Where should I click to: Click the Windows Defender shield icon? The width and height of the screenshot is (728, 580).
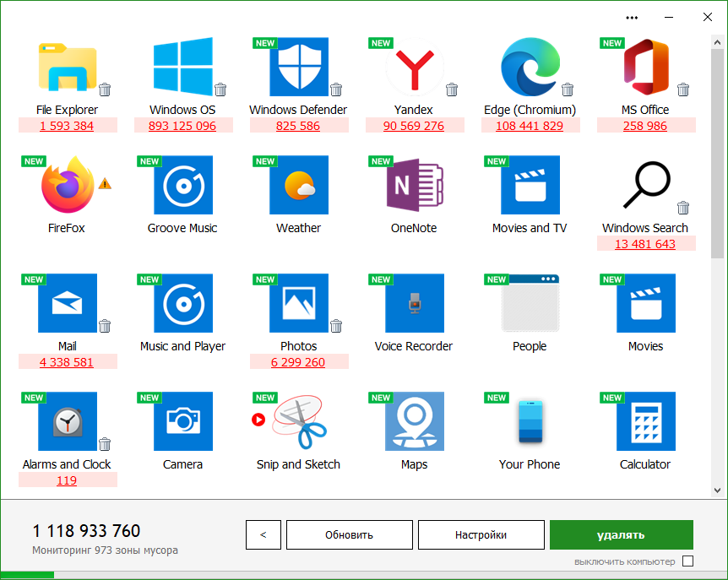[298, 67]
